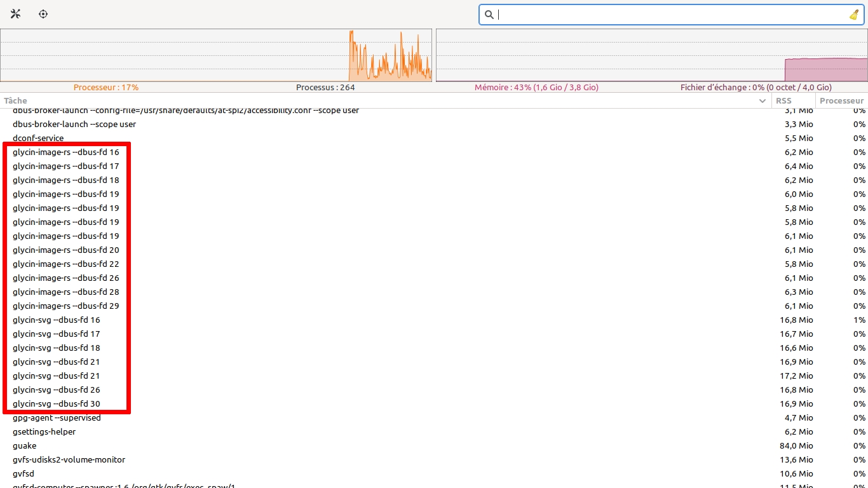
Task: Select the 'gpg-agent --supervised' row
Action: (x=434, y=417)
